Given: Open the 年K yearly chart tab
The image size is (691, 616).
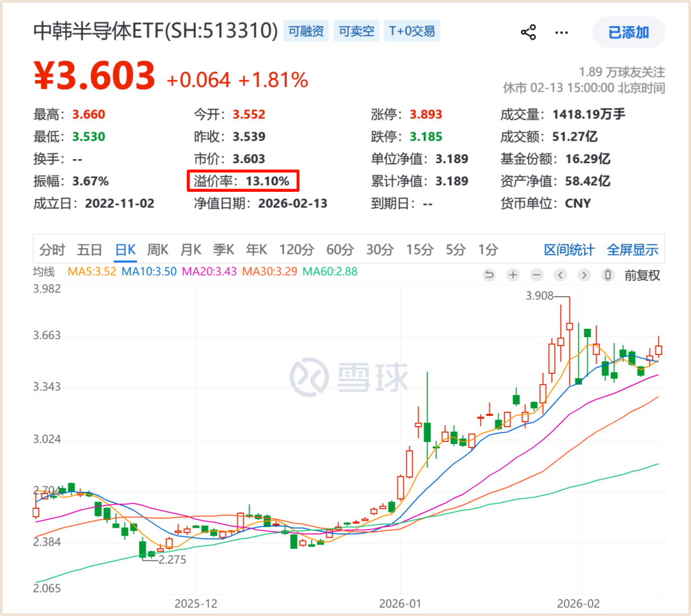Looking at the screenshot, I should (x=257, y=249).
